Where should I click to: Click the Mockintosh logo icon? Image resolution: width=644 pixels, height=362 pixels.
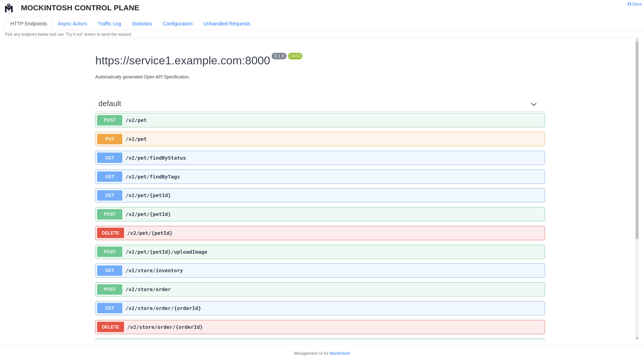pos(9,8)
